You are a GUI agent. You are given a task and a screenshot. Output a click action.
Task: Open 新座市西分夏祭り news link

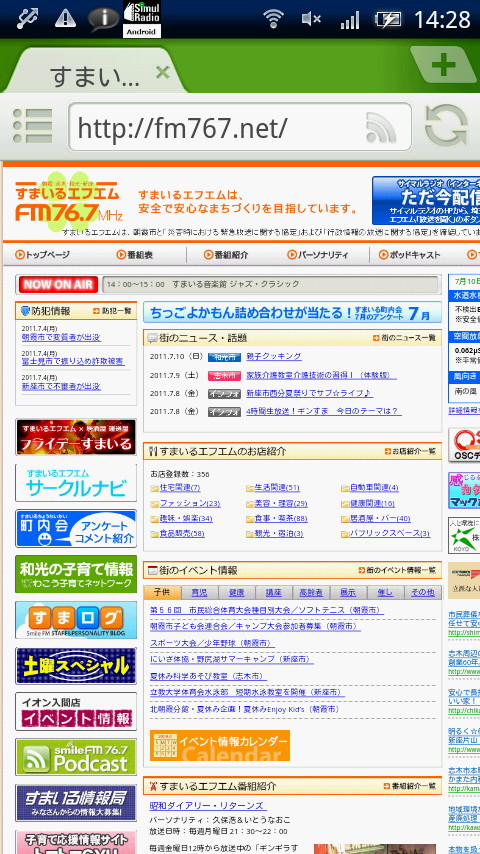click(309, 393)
